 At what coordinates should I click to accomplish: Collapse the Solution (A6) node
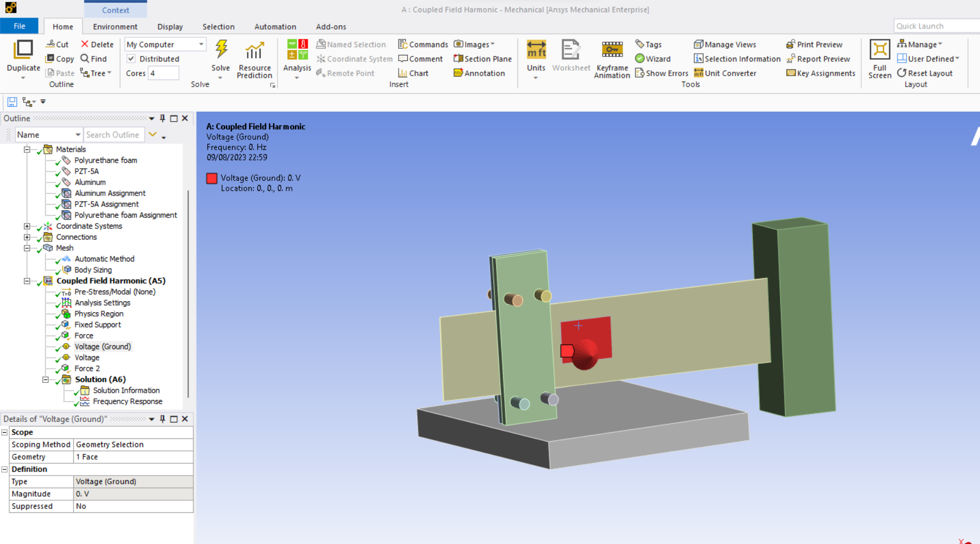pyautogui.click(x=45, y=379)
